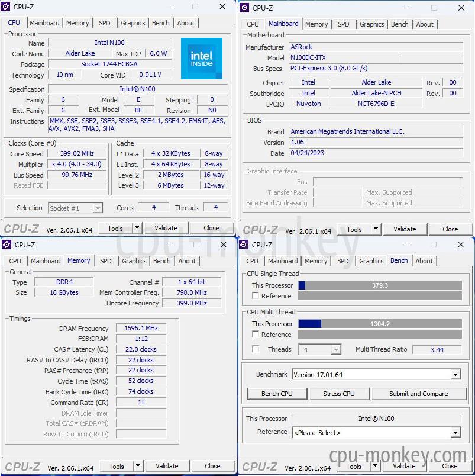Image resolution: width=475 pixels, height=476 pixels.
Task: Click BIOS version value 1.06
Action: click(x=376, y=142)
